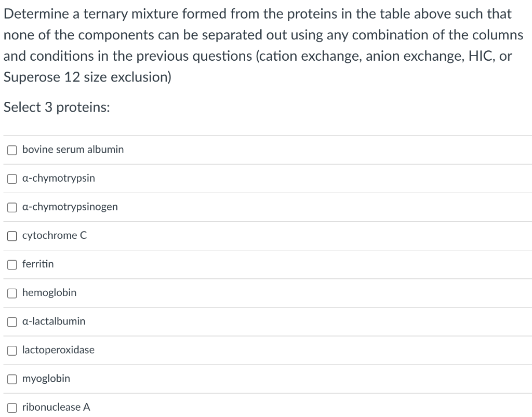
Task: Select the lactoperoxidase checkbox
Action: click(x=11, y=350)
